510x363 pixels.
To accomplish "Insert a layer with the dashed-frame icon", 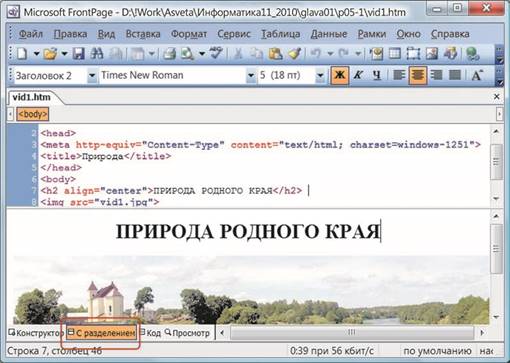I will 413,53.
